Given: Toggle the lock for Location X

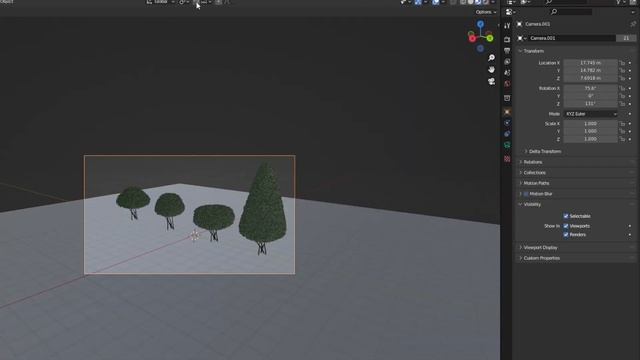Looking at the screenshot, I should point(622,63).
